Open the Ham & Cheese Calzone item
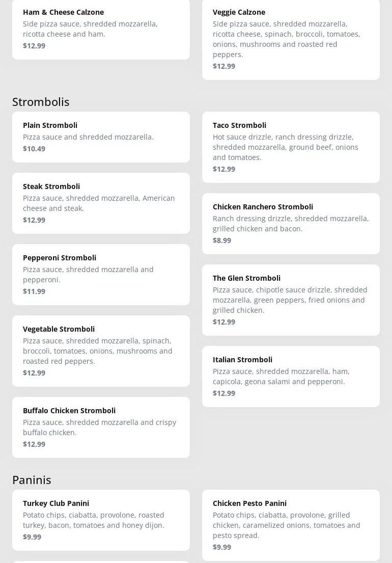Image resolution: width=392 pixels, height=563 pixels. tap(101, 29)
